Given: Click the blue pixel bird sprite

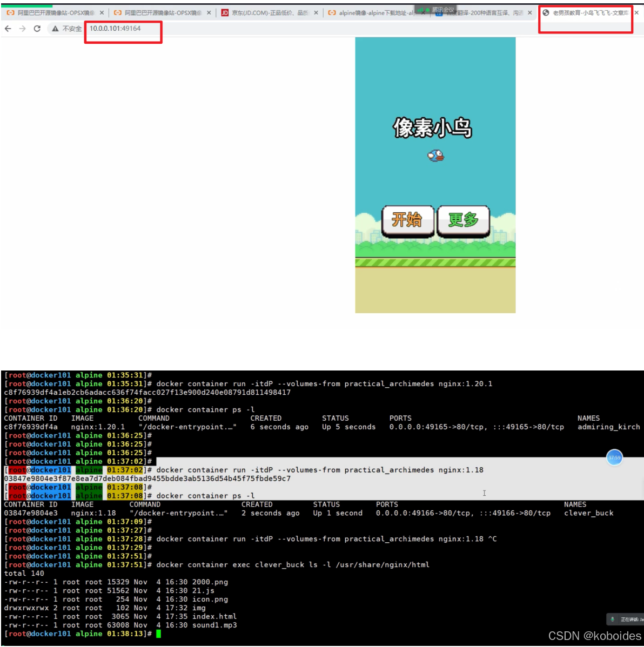Looking at the screenshot, I should 435,156.
